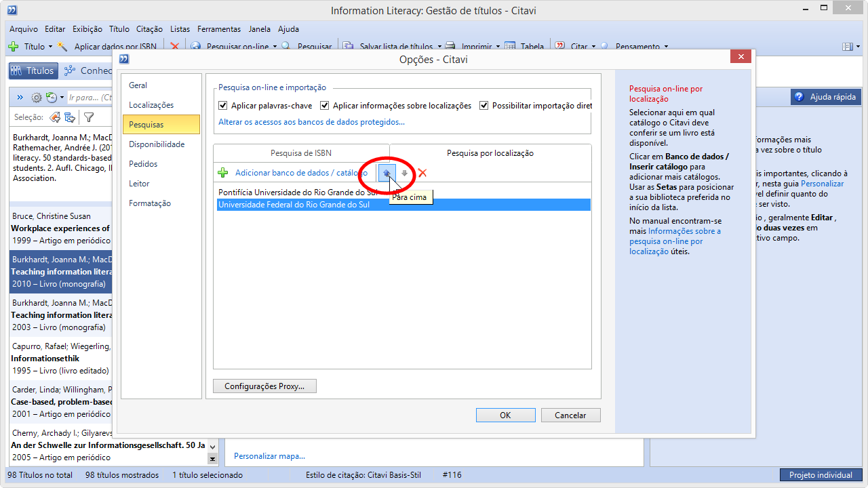Viewport: 868px width, 488px height.
Task: Click the double chevron expand icon
Action: (20, 98)
